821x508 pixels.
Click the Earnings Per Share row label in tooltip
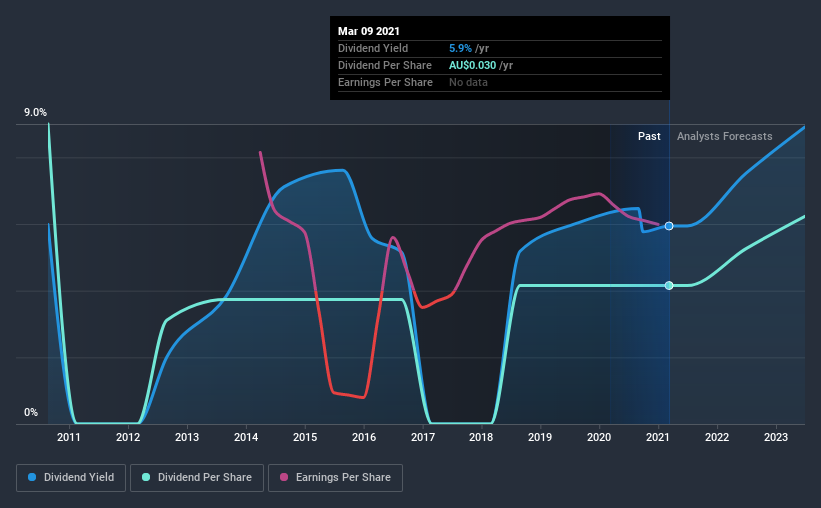click(x=385, y=82)
